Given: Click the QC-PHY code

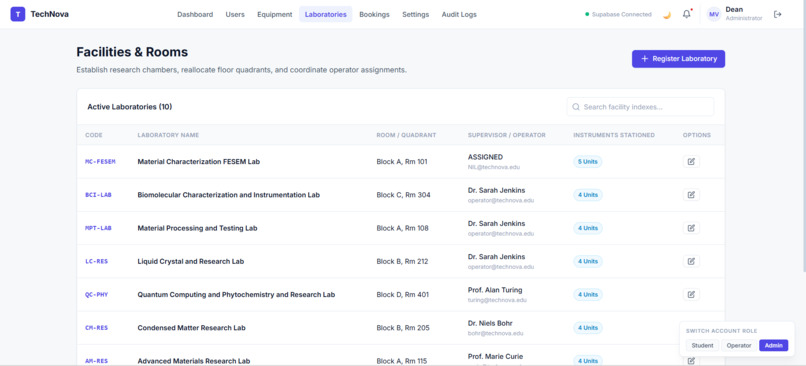Looking at the screenshot, I should 97,295.
